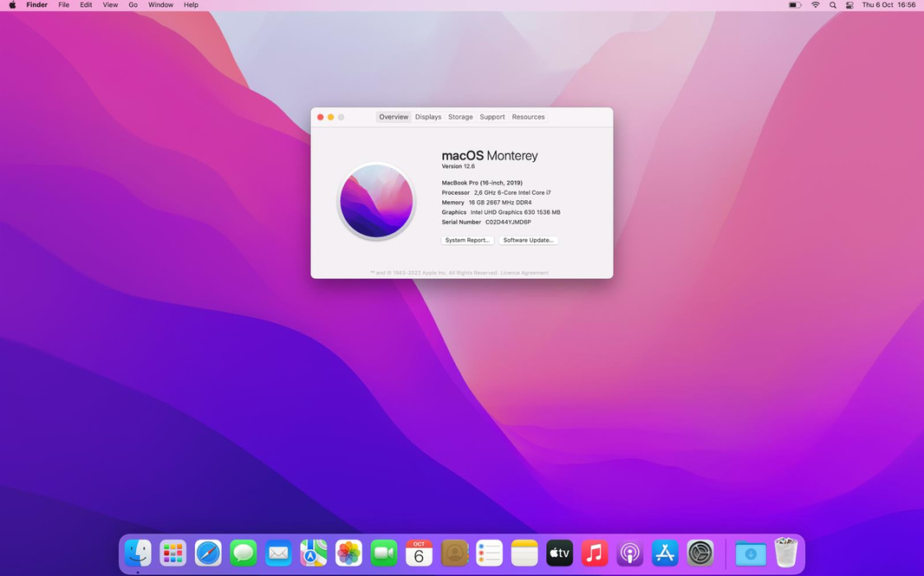Open the Apple menu

click(x=12, y=4)
